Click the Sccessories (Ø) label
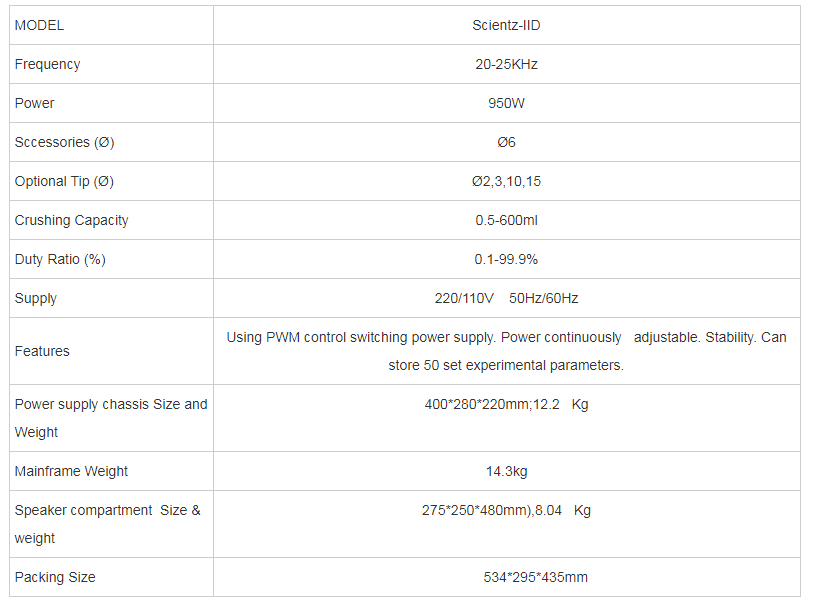The height and width of the screenshot is (609, 820). point(65,142)
